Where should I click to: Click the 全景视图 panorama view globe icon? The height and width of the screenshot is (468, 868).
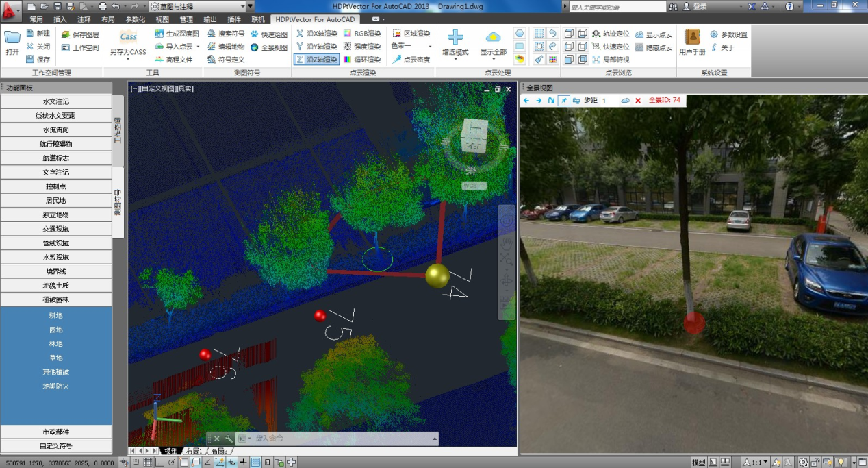[255, 47]
